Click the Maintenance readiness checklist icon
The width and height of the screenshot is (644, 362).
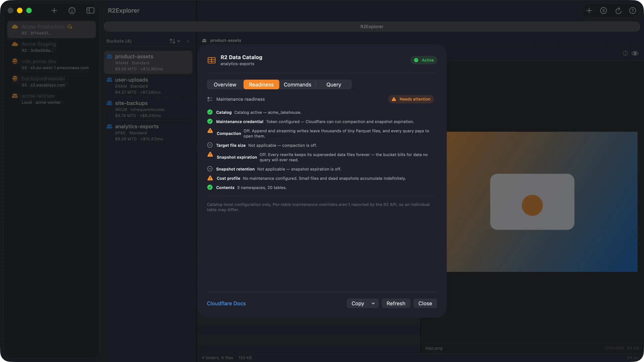[x=210, y=99]
